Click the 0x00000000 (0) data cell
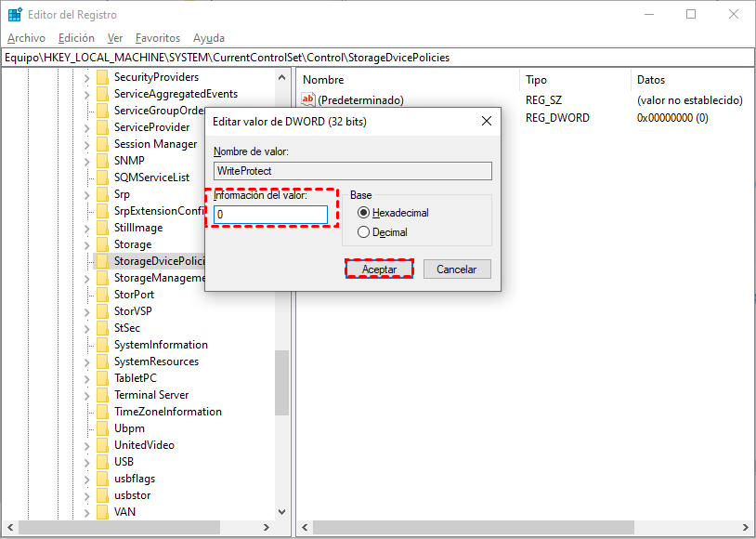The width and height of the screenshot is (756, 539). (672, 118)
